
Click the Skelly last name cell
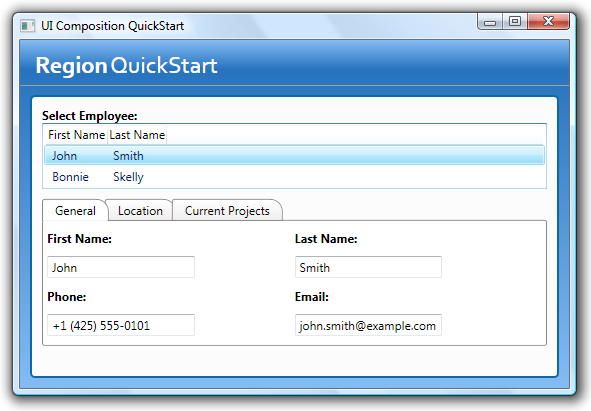point(129,177)
